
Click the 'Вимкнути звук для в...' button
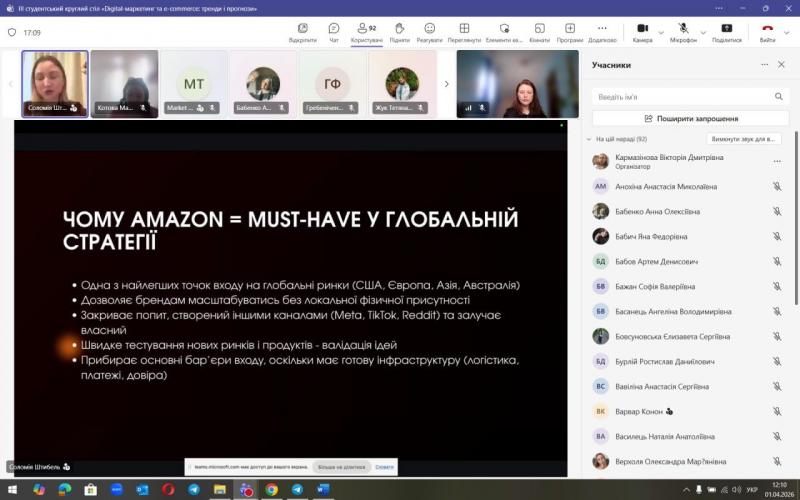point(743,139)
